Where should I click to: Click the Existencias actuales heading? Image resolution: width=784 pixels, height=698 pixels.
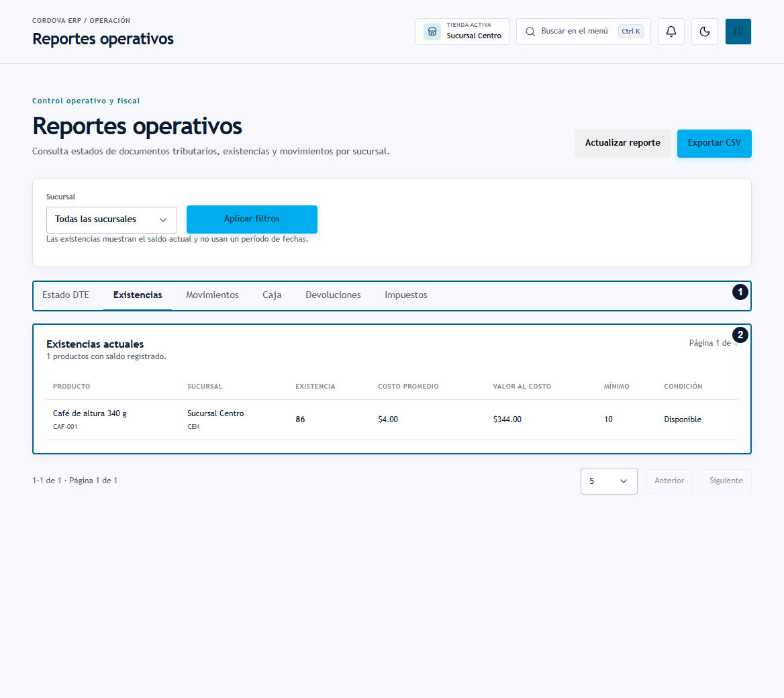pyautogui.click(x=95, y=344)
